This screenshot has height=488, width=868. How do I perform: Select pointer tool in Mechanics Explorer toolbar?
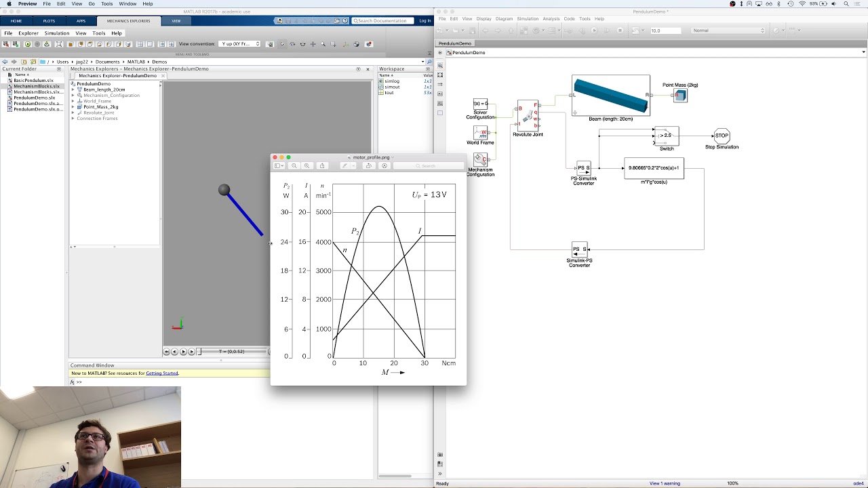(x=282, y=44)
